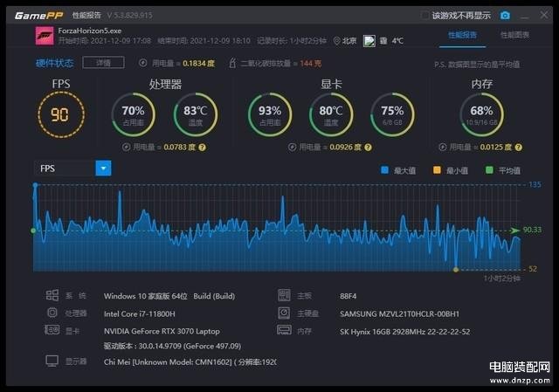The width and height of the screenshot is (559, 392).
Task: Click the driver version 30.0.14.9709 text
Action: 172,346
